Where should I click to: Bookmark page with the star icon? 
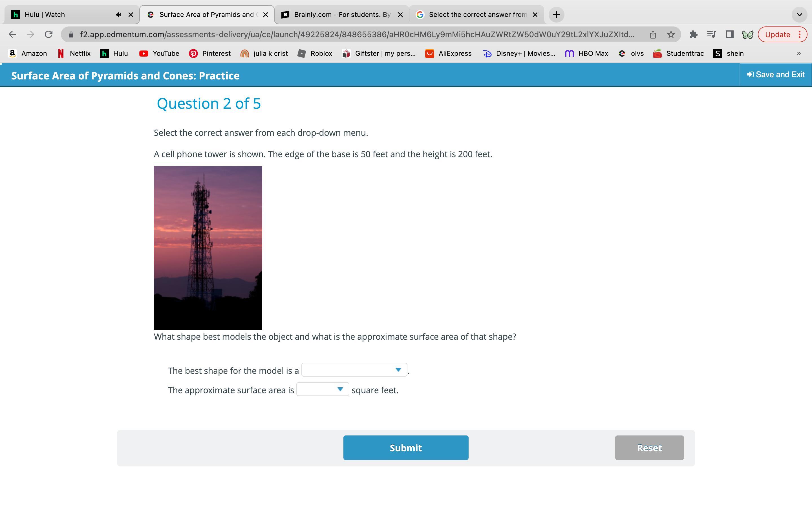[671, 35]
